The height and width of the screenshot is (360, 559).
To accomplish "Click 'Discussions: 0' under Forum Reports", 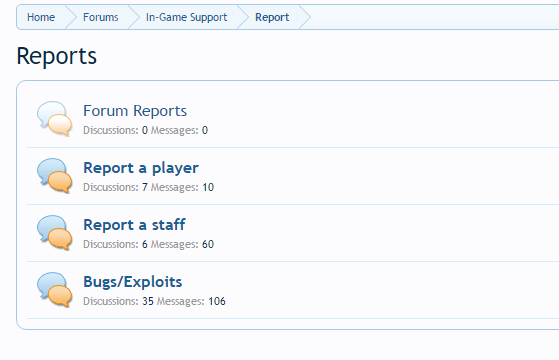I will point(115,130).
